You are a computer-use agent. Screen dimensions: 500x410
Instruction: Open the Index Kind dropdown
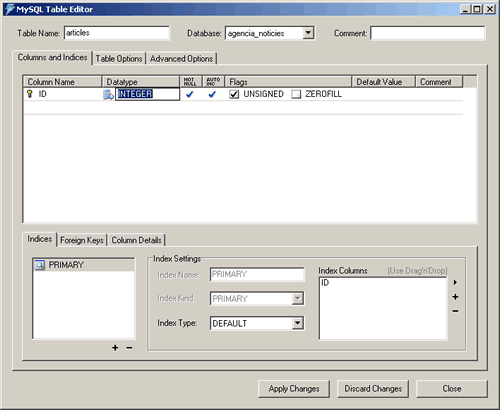298,298
